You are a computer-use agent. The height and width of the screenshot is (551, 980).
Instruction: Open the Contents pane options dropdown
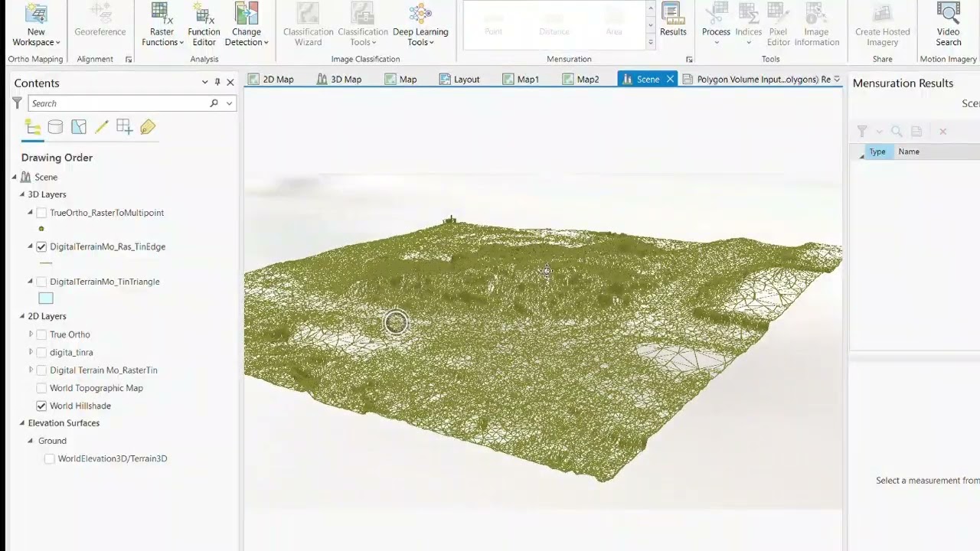pos(204,83)
